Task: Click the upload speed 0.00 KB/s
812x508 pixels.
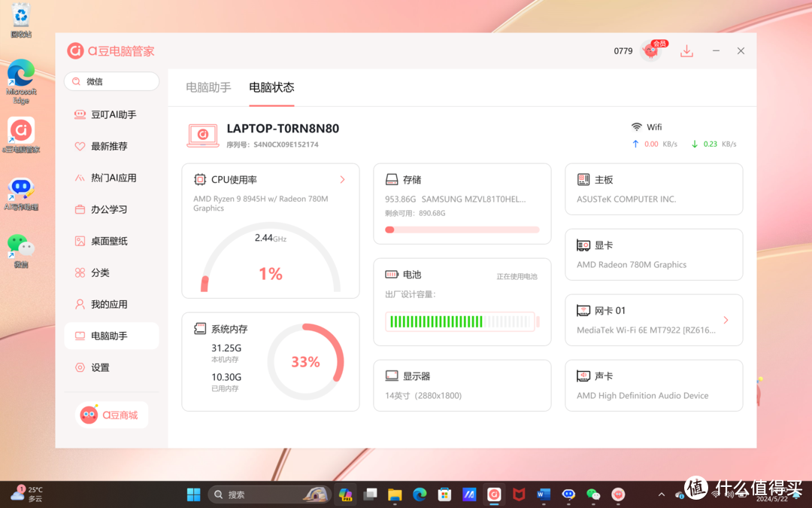Action: click(655, 144)
